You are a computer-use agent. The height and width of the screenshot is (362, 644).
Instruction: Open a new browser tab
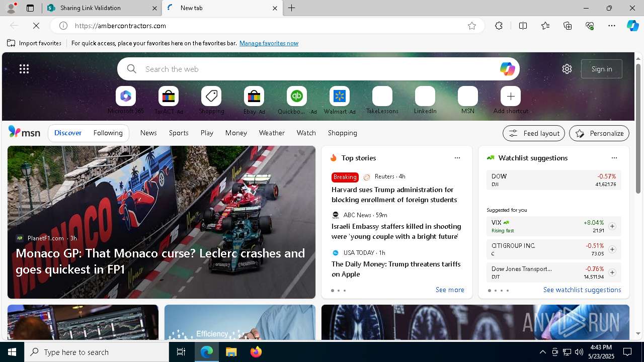tap(292, 8)
